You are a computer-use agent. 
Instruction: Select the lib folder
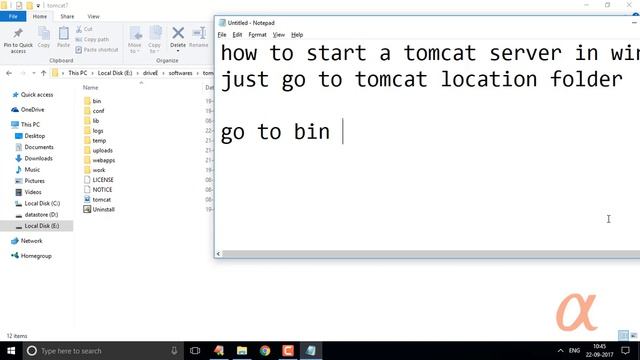click(x=96, y=121)
